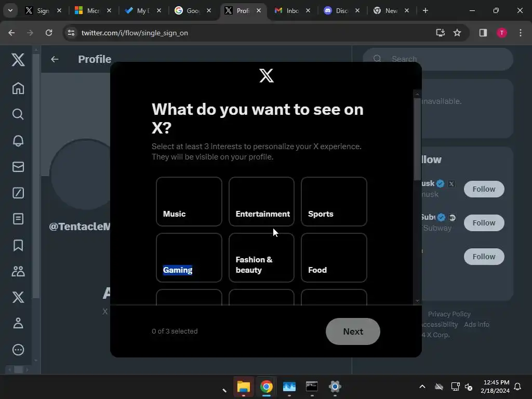Click the left sidebar scrollbar
Viewport: 532px width, 399px height.
coord(36,177)
